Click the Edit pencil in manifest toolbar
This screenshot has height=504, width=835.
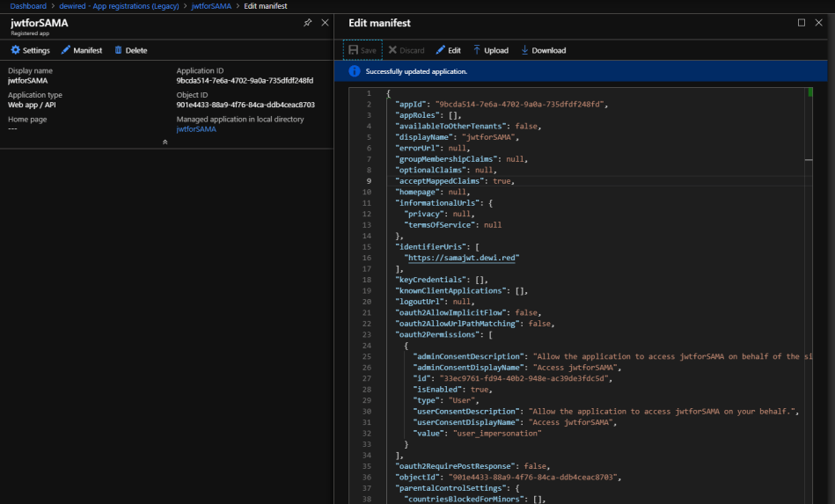click(441, 50)
